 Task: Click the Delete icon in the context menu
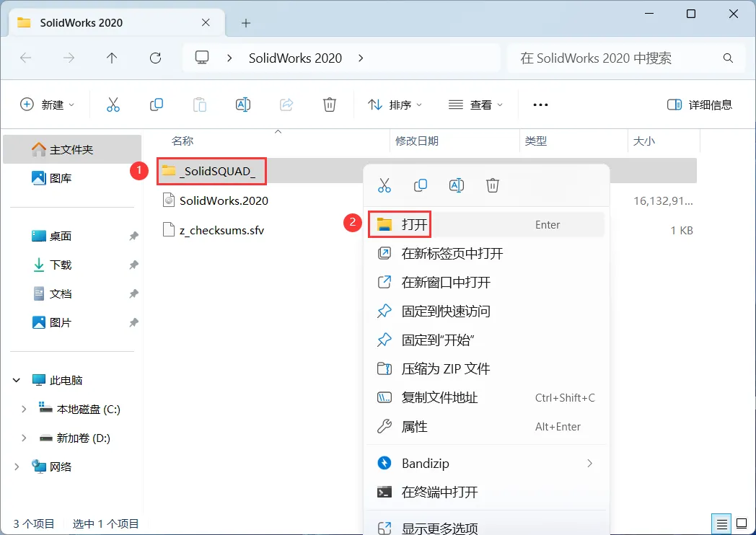[x=492, y=185]
